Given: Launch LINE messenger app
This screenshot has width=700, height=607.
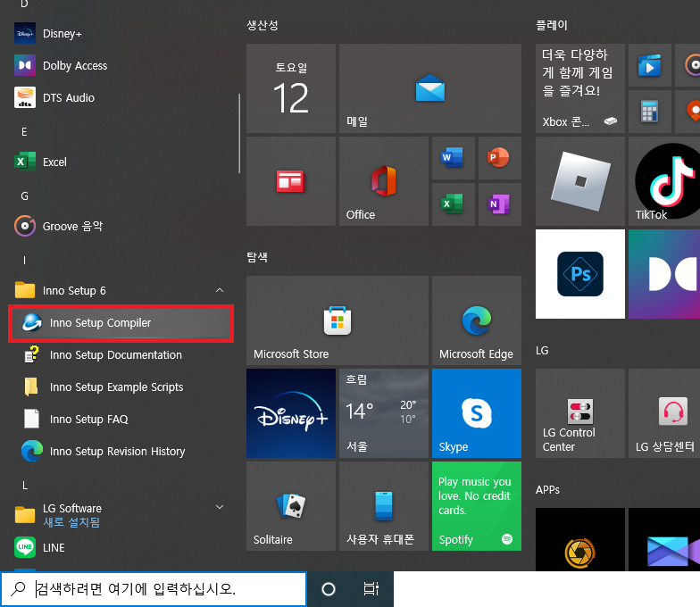Looking at the screenshot, I should (x=121, y=548).
